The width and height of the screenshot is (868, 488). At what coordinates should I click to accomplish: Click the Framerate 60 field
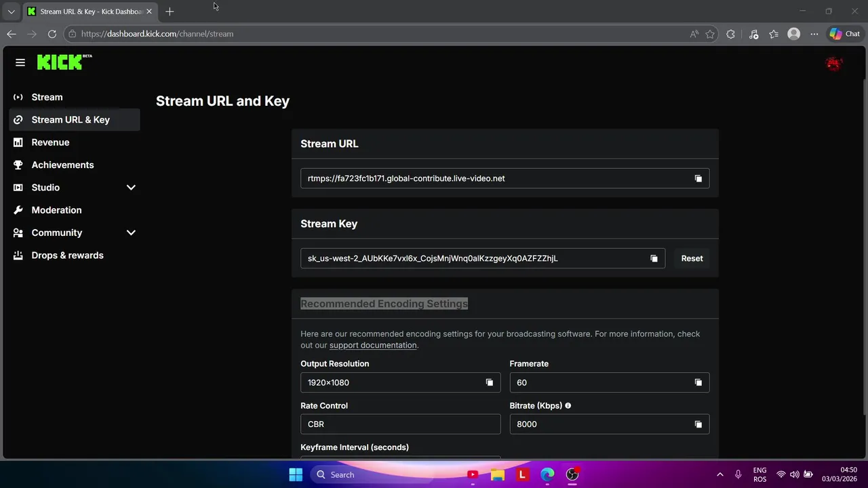(x=609, y=382)
